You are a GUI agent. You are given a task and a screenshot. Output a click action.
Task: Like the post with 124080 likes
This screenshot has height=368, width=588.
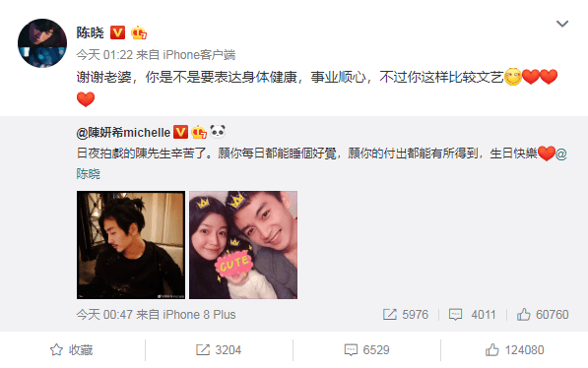[514, 350]
